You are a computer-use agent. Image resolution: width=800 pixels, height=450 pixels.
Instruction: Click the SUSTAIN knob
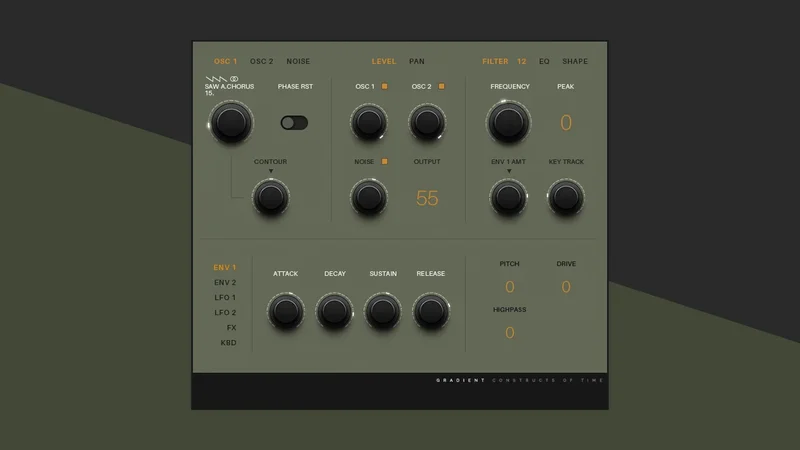click(x=383, y=311)
